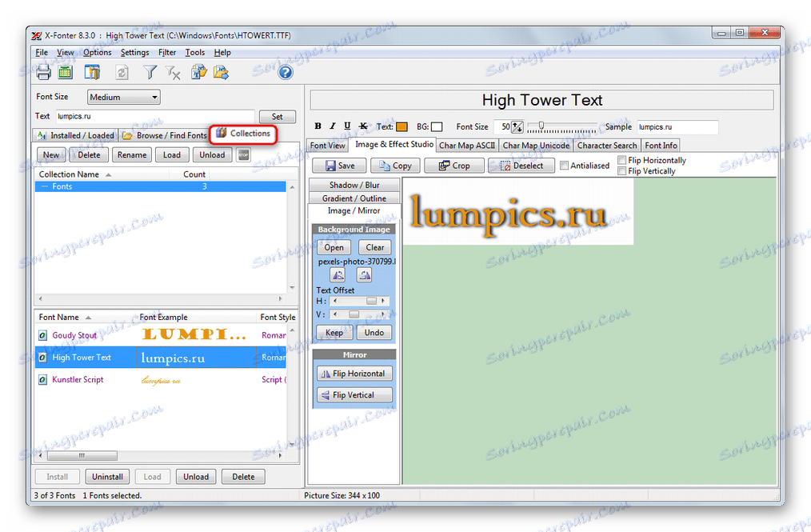Image resolution: width=811 pixels, height=532 pixels.
Task: Click the font icon next to High Tower Text
Action: click(x=43, y=358)
